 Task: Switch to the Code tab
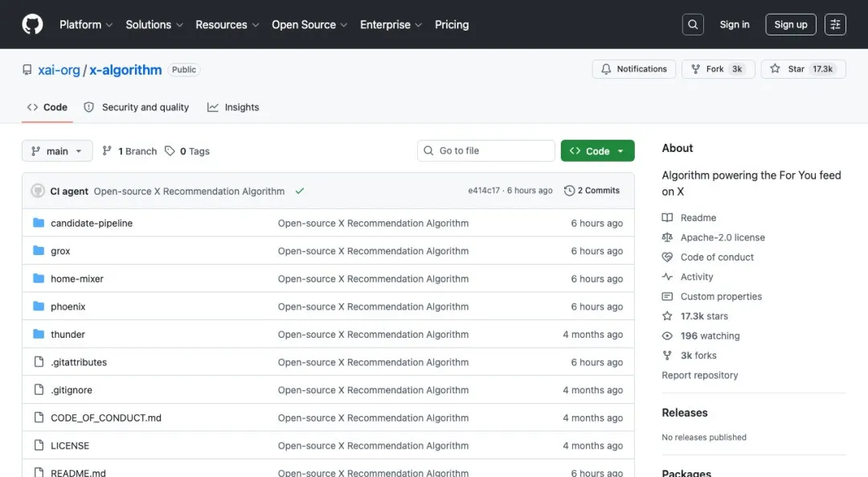[x=47, y=107]
